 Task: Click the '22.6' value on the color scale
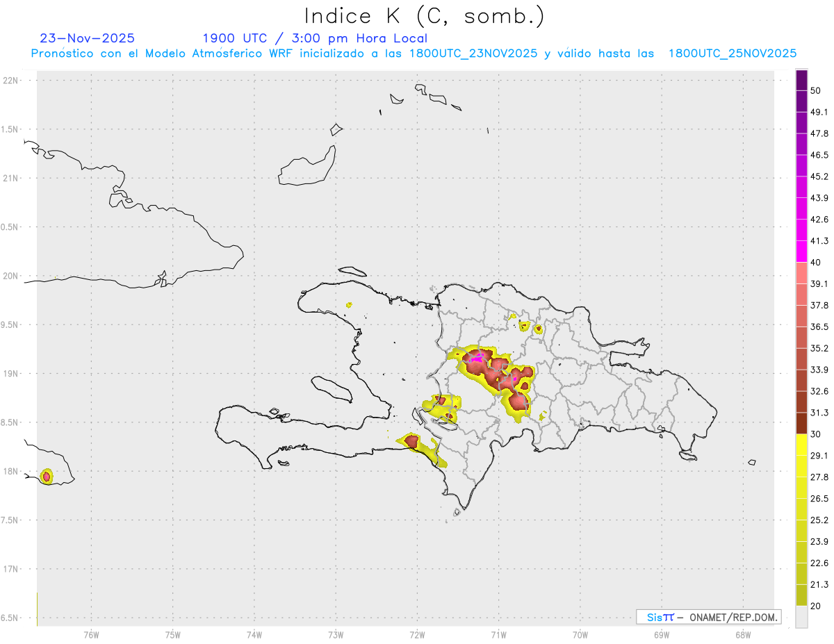click(819, 563)
